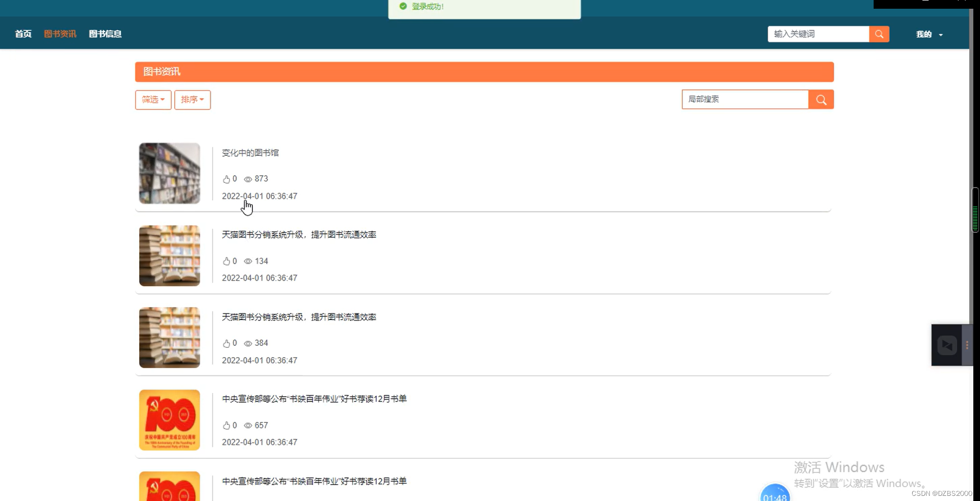The height and width of the screenshot is (501, 980).
Task: Click the date under 变化中的图书馆 article
Action: click(260, 196)
